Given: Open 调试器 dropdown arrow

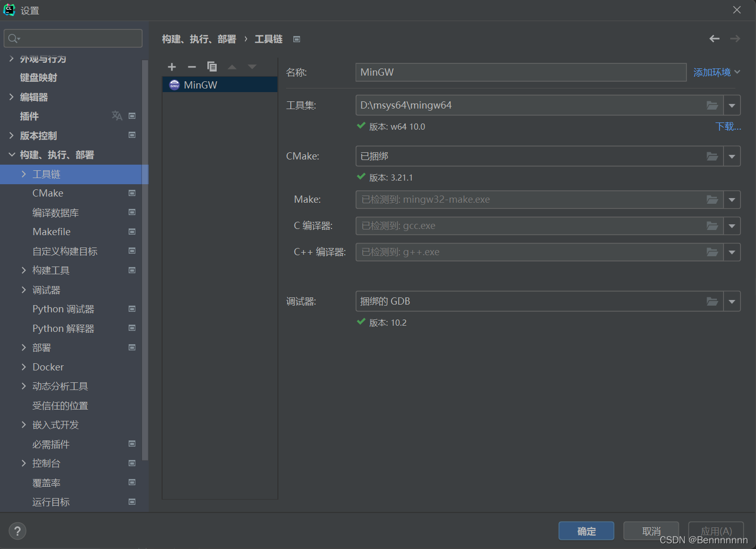Looking at the screenshot, I should 732,302.
